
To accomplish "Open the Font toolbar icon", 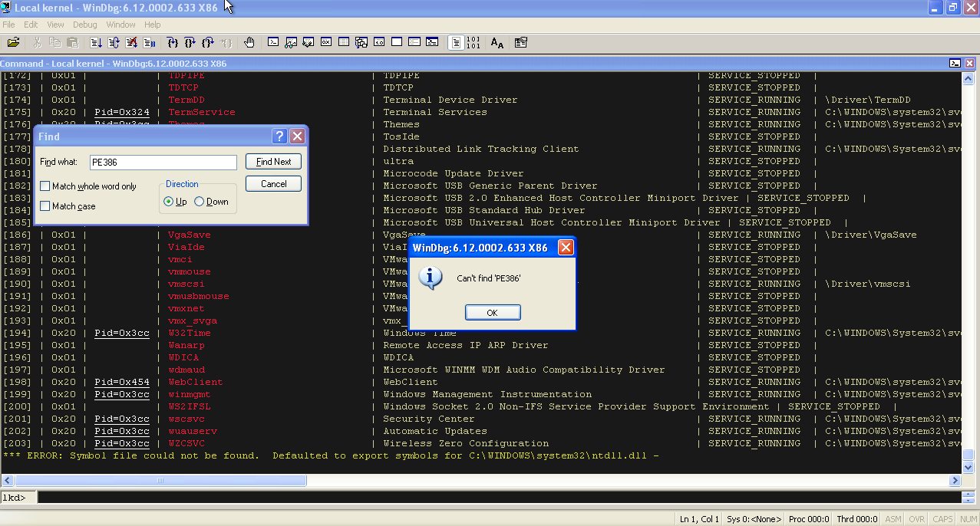I will pyautogui.click(x=497, y=42).
